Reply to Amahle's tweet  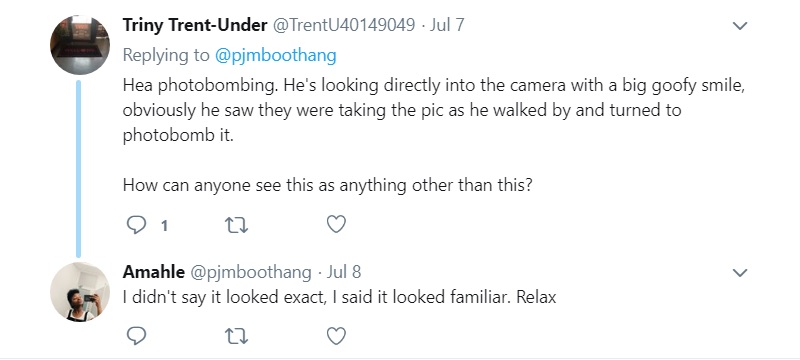click(136, 336)
